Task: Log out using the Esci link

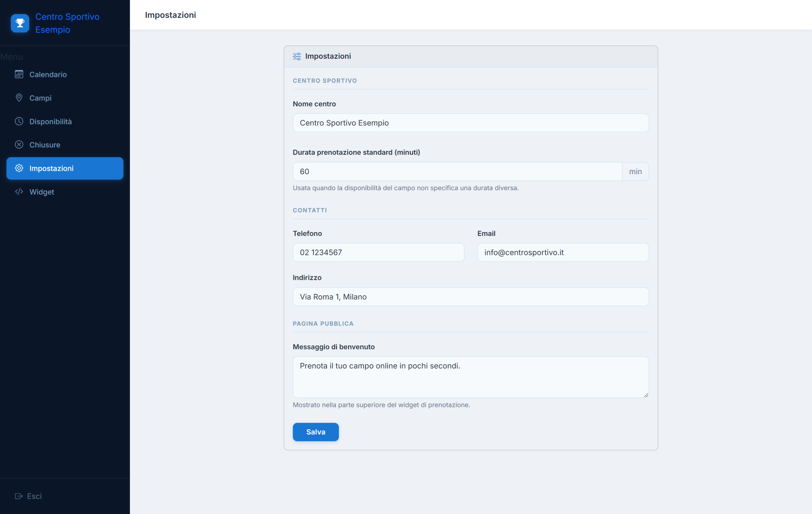Action: (x=28, y=496)
